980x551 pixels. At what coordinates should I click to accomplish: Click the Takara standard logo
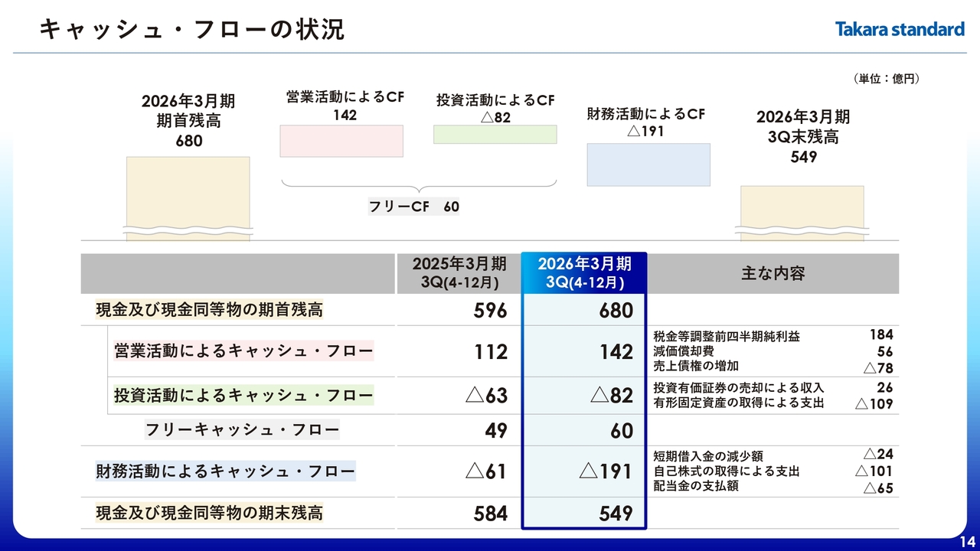[899, 30]
